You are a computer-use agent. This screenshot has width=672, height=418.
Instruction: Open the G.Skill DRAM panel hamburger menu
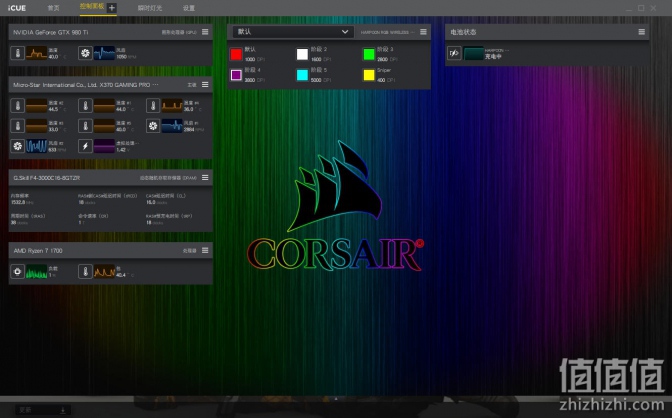(x=205, y=177)
